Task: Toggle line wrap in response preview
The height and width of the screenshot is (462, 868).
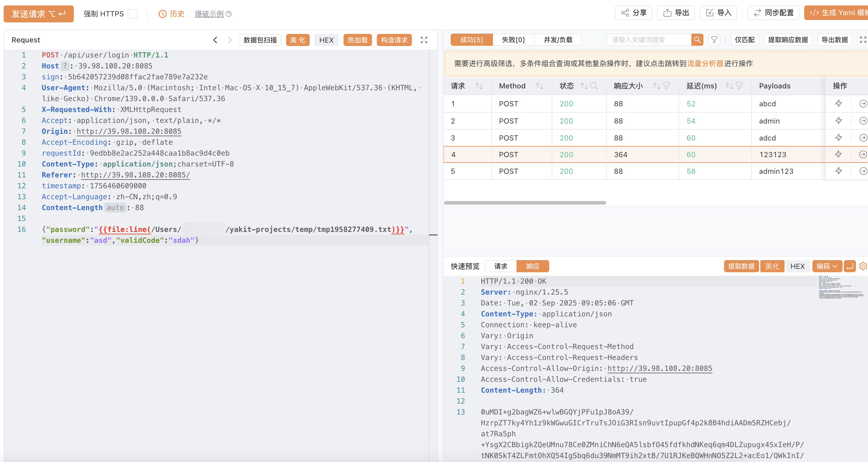Action: tap(850, 266)
